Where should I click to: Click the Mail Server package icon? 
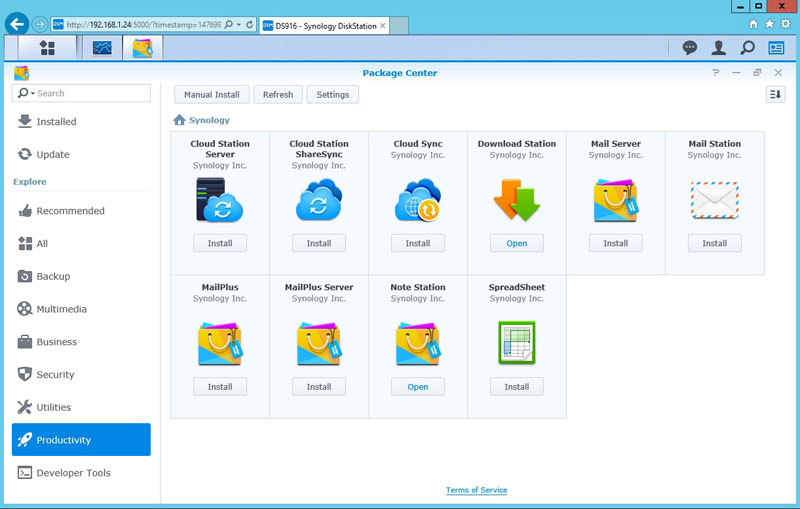(616, 200)
